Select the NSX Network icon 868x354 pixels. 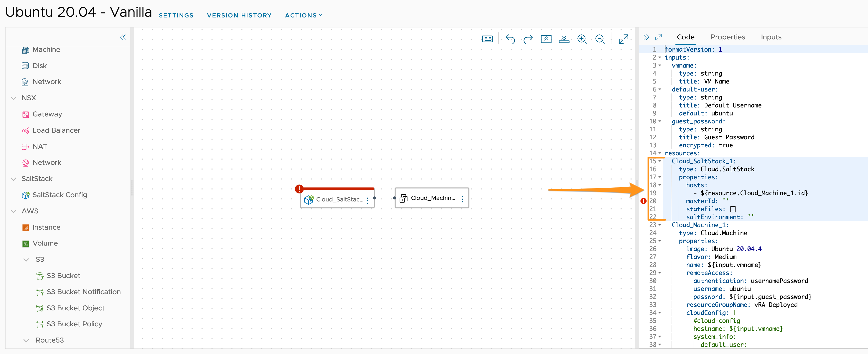coord(25,163)
